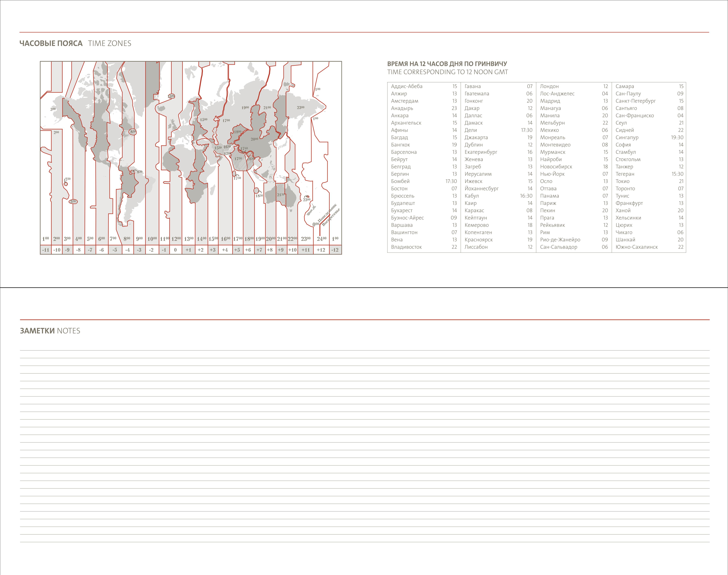Click the "TIME ZONES" heading text

[110, 43]
